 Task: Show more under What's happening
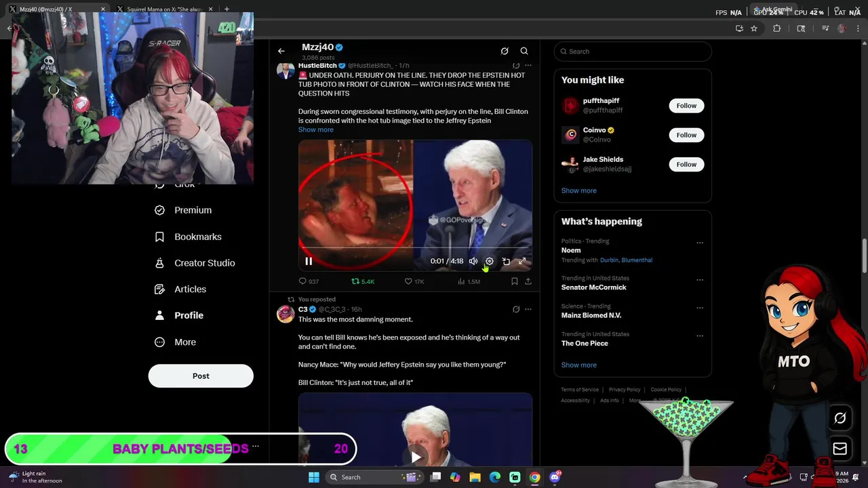(x=578, y=365)
